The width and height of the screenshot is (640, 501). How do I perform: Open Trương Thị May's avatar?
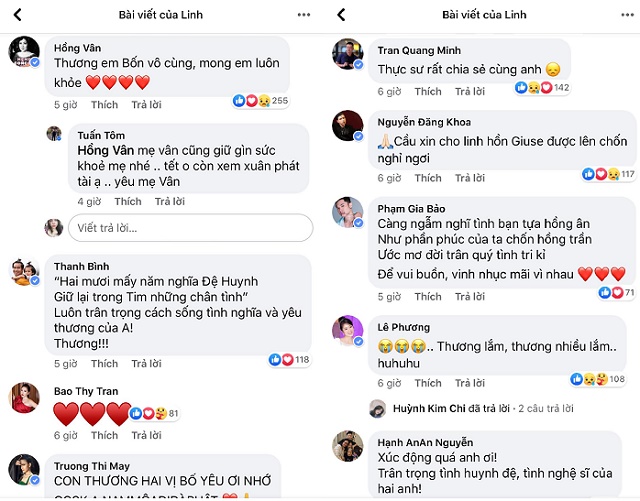pos(24,471)
